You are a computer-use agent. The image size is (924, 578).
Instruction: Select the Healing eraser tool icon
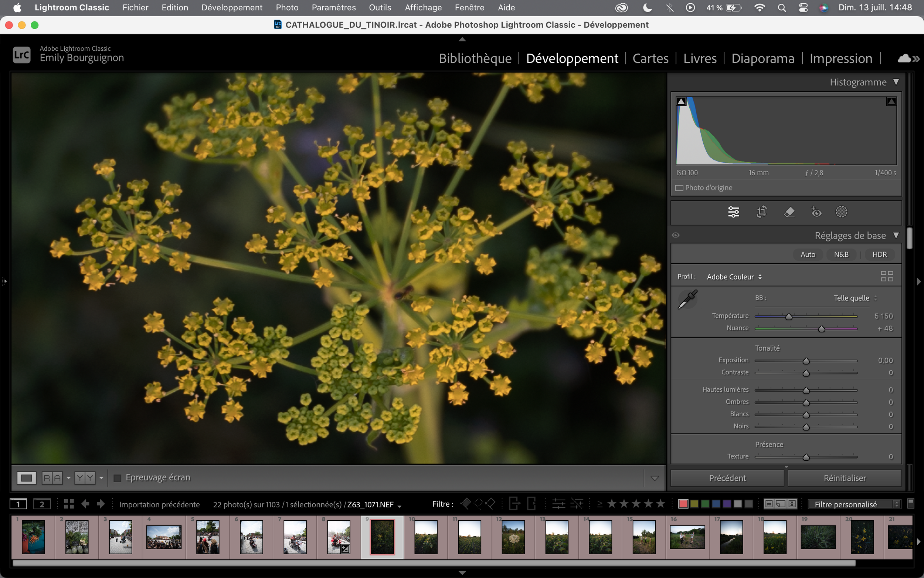(789, 212)
